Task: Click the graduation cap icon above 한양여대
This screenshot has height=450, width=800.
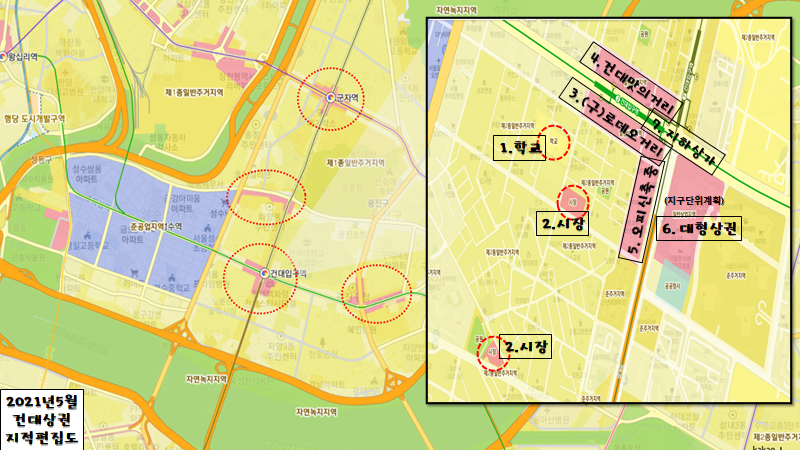Action: pyautogui.click(x=104, y=80)
